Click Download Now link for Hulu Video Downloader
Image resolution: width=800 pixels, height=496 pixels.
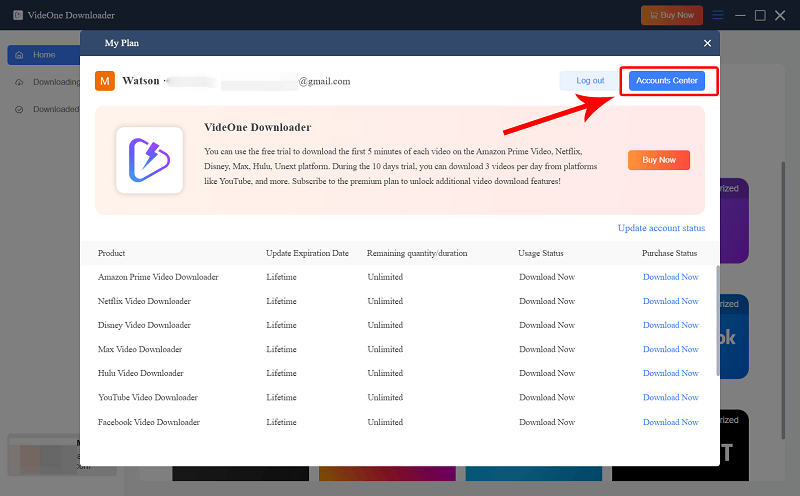click(670, 373)
